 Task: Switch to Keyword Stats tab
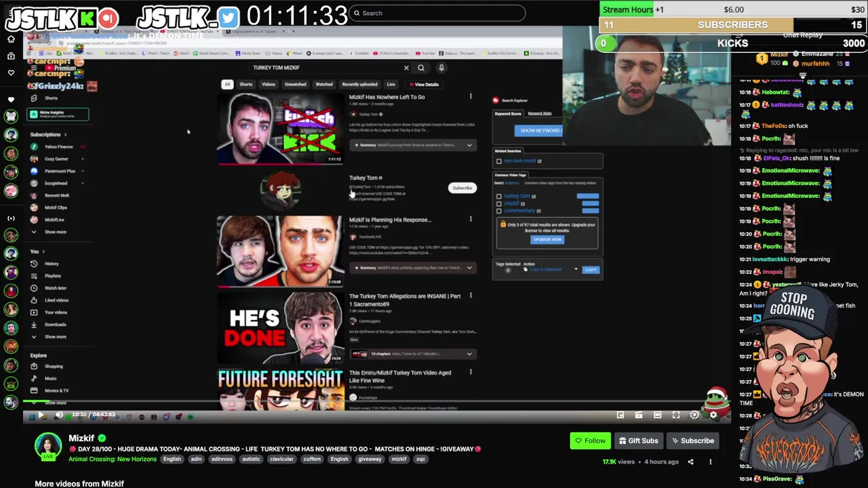[540, 114]
